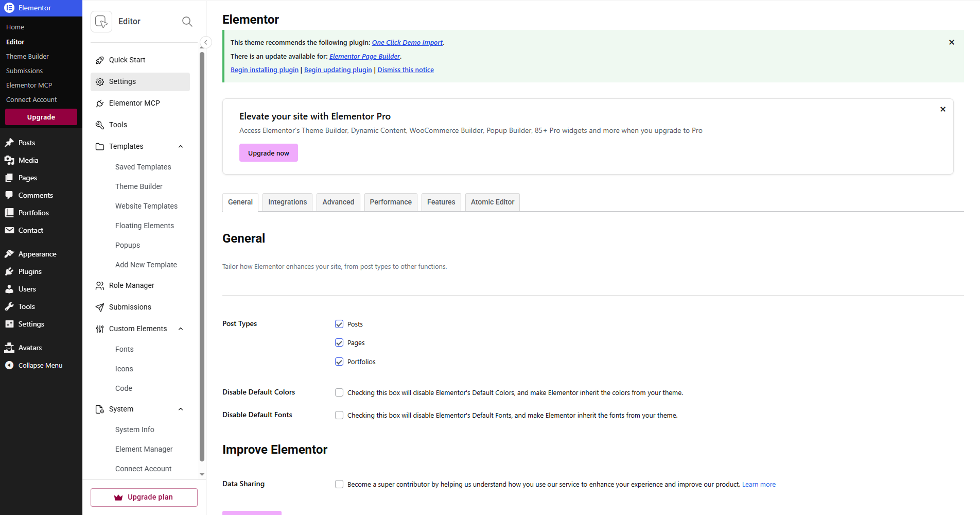The height and width of the screenshot is (515, 980).
Task: Click the Posts pin icon in WordPress menu
Action: pyautogui.click(x=9, y=143)
